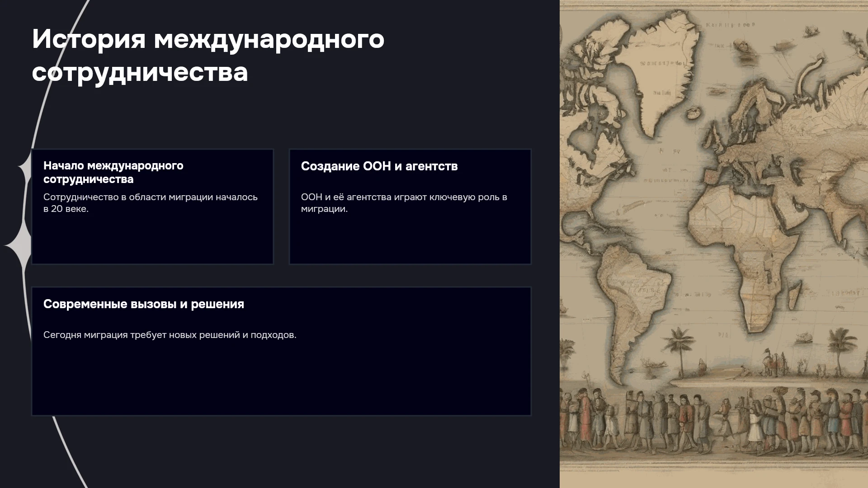Click the vintage world map image

pos(714,244)
